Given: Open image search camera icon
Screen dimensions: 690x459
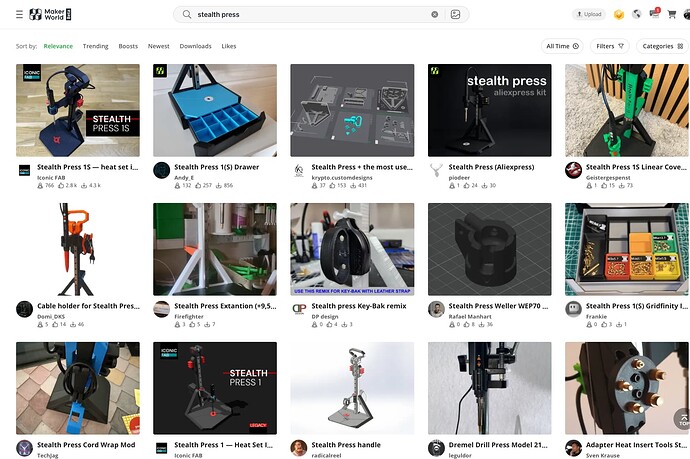Looking at the screenshot, I should tap(455, 15).
